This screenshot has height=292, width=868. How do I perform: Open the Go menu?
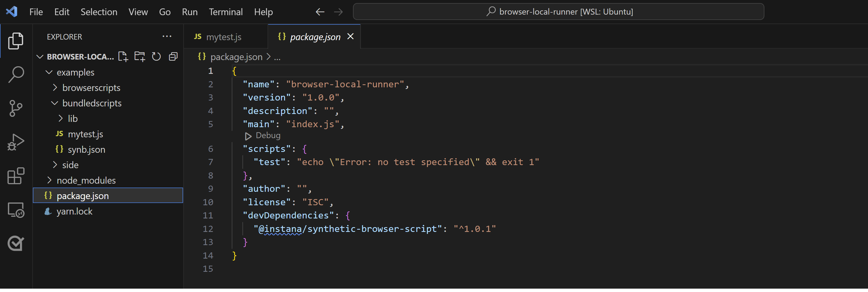[x=165, y=12]
